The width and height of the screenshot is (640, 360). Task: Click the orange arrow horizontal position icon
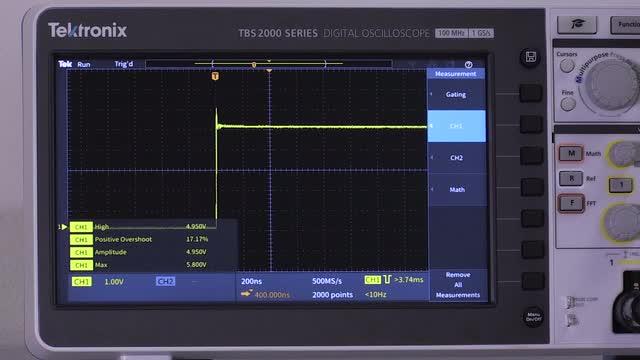(247, 293)
